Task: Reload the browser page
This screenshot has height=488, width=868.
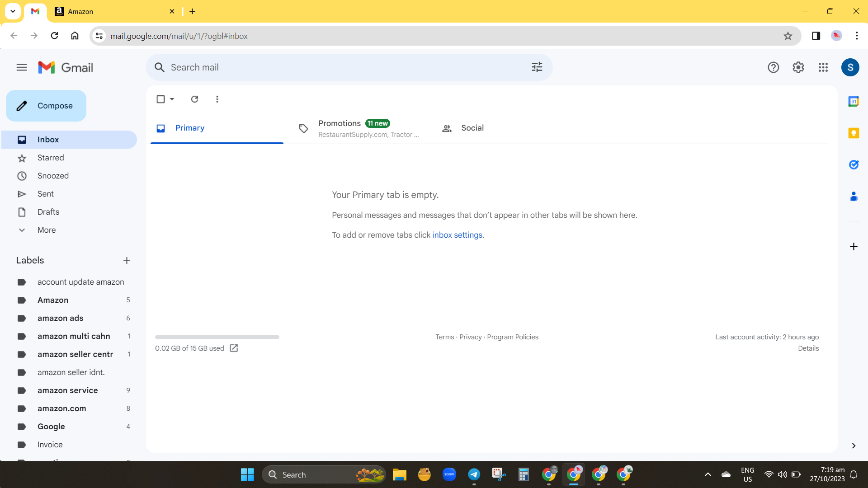Action: [54, 36]
